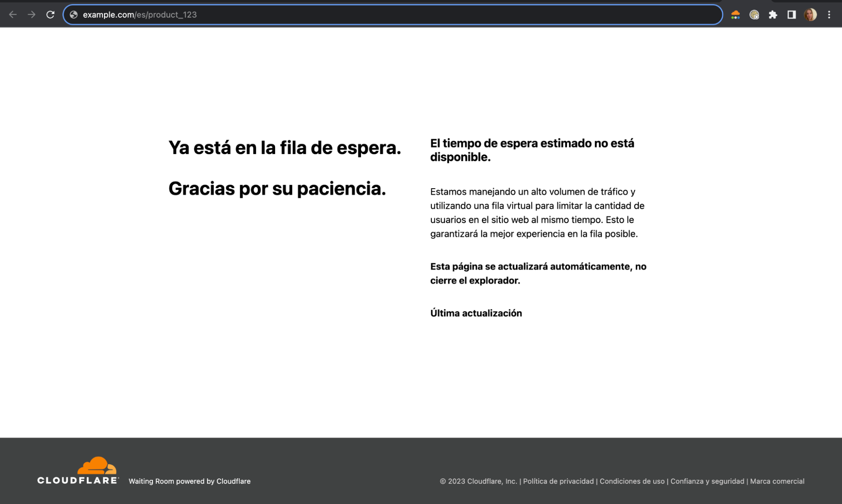This screenshot has width=842, height=504.
Task: Open the Confianza y seguridad link
Action: (707, 481)
